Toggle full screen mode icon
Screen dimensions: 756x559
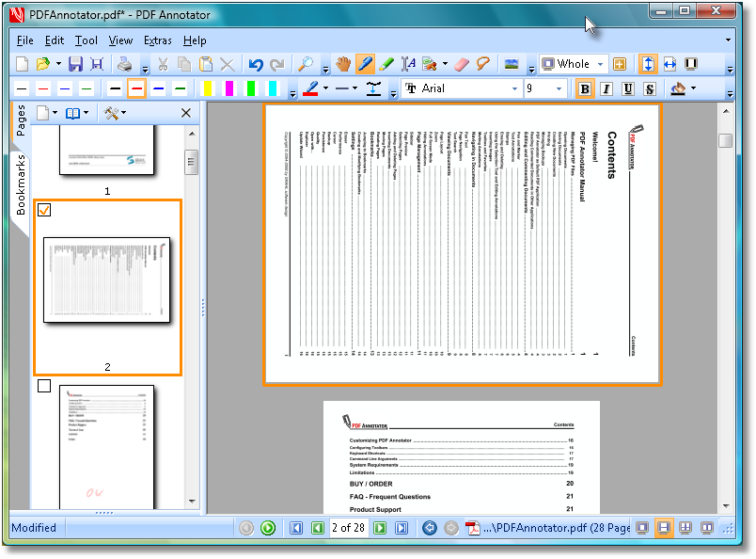pos(691,64)
